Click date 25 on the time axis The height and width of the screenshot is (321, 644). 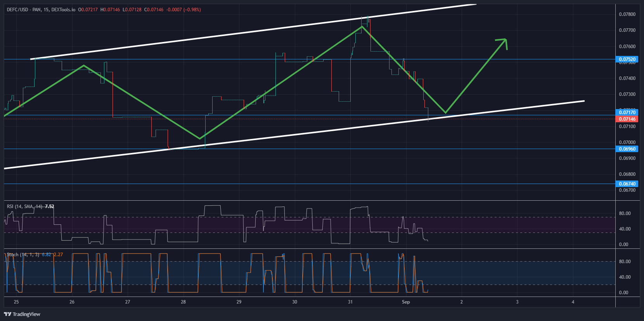pyautogui.click(x=16, y=302)
